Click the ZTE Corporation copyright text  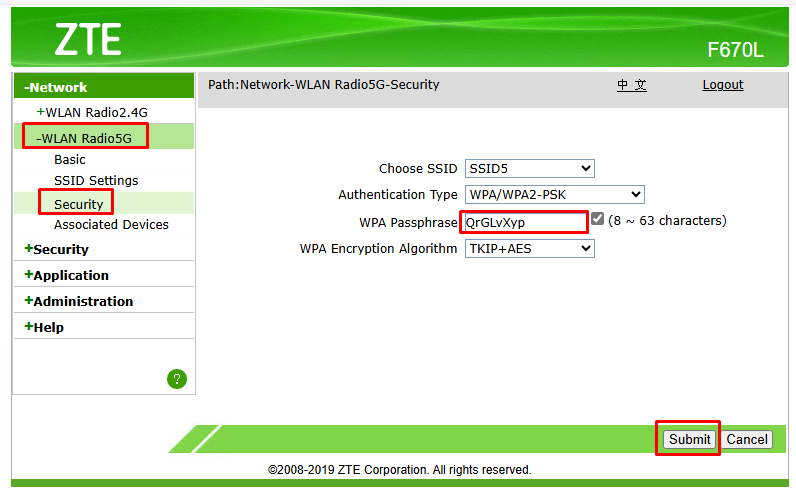pos(400,470)
